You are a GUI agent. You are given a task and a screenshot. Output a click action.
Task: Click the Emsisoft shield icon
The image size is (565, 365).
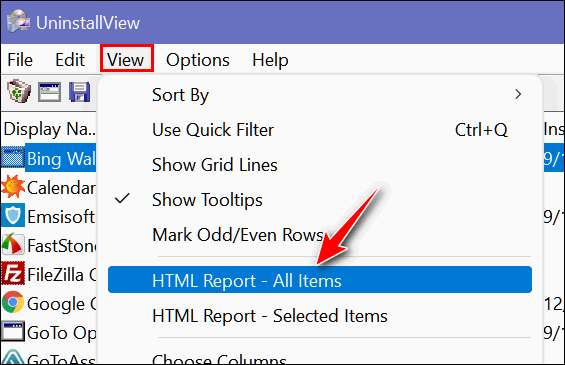pos(13,216)
